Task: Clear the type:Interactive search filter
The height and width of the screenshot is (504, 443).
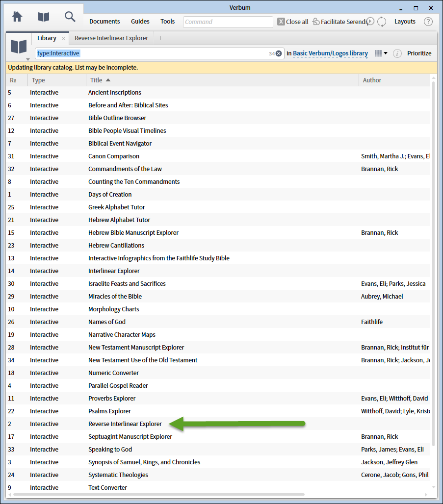Action: pyautogui.click(x=279, y=52)
